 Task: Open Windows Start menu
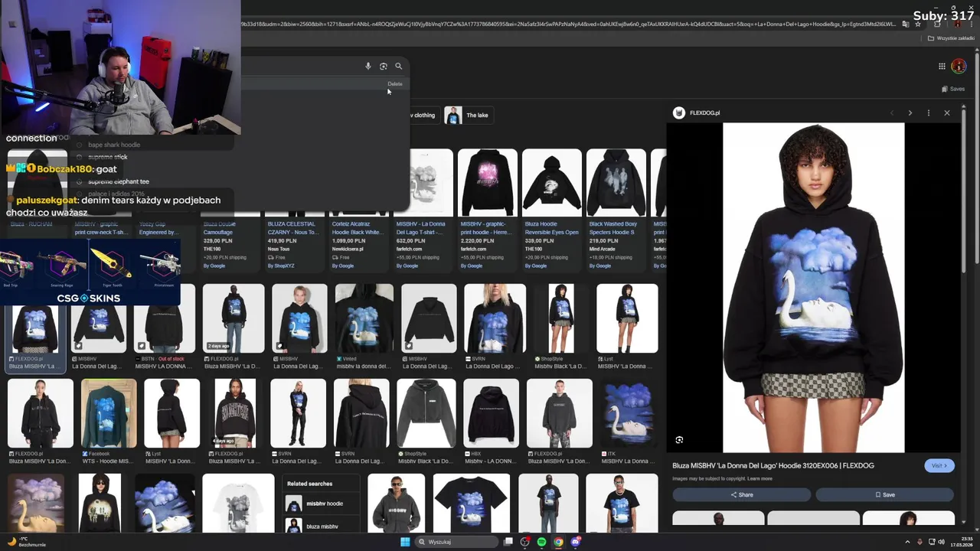(405, 542)
